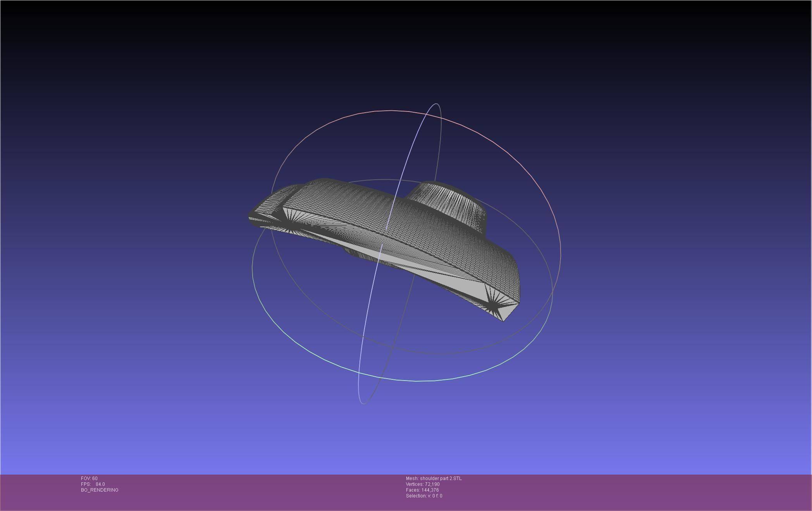Viewport: 812px width, 511px height.
Task: Click the Selection: v: 0 f: 0 text
Action: pyautogui.click(x=424, y=496)
